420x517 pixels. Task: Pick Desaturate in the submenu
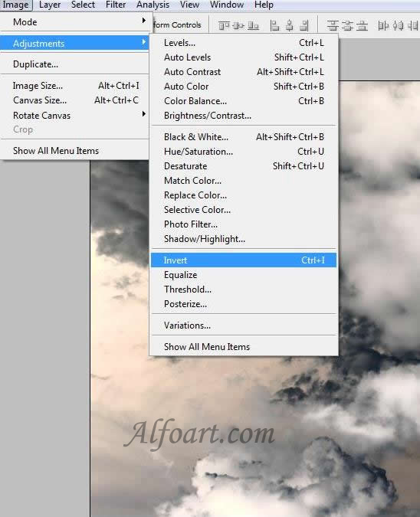click(x=244, y=166)
